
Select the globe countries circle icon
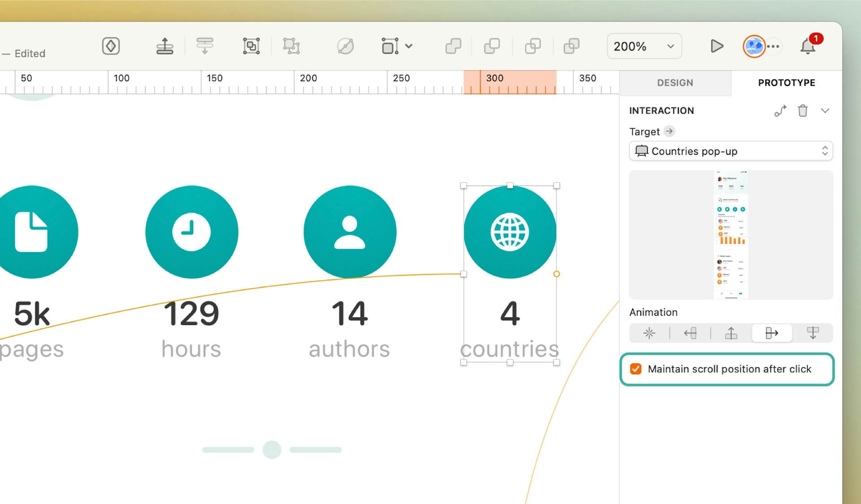(510, 232)
